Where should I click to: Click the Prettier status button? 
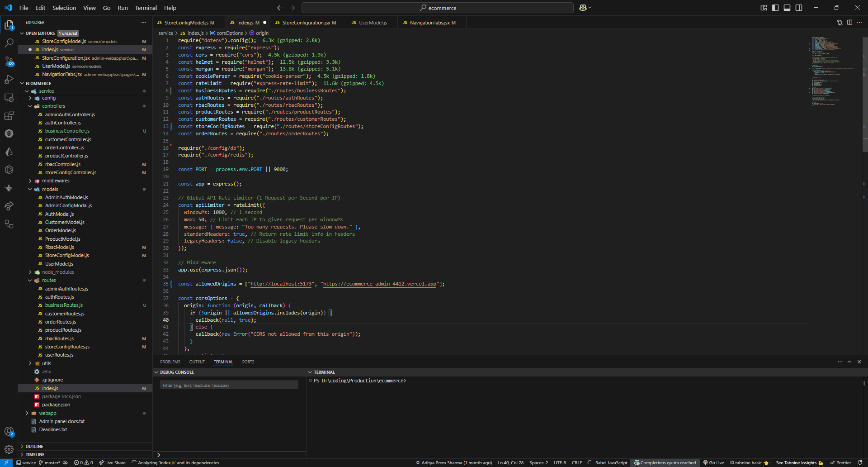point(840,462)
